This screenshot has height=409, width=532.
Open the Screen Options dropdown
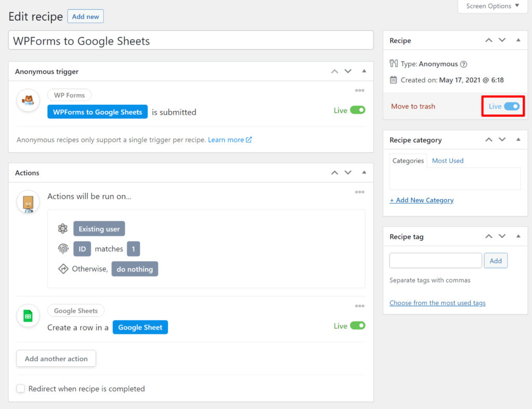click(493, 6)
